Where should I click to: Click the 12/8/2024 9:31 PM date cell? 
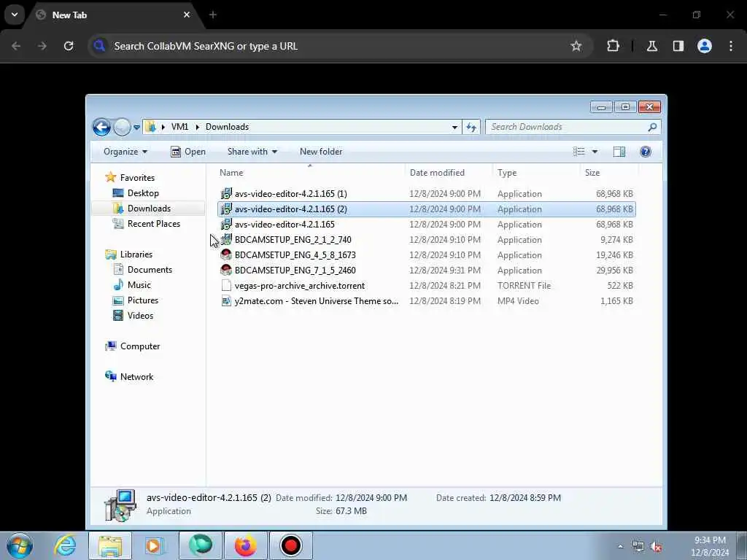coord(445,270)
